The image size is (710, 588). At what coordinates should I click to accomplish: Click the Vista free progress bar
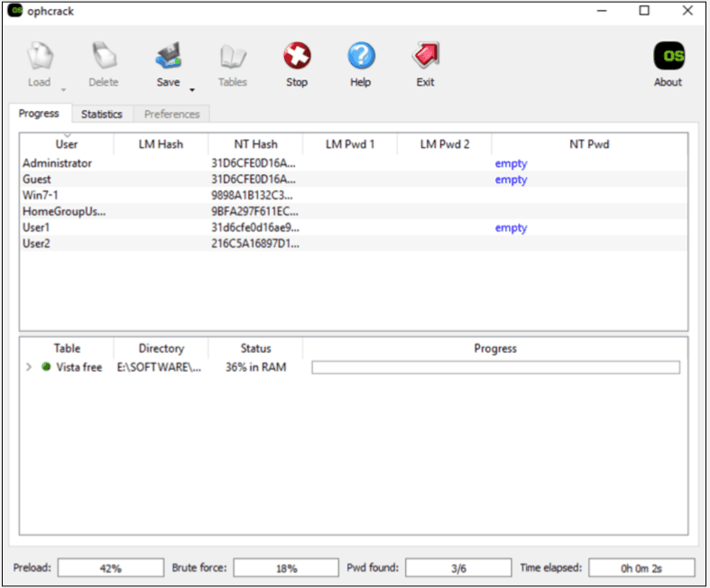tap(494, 368)
